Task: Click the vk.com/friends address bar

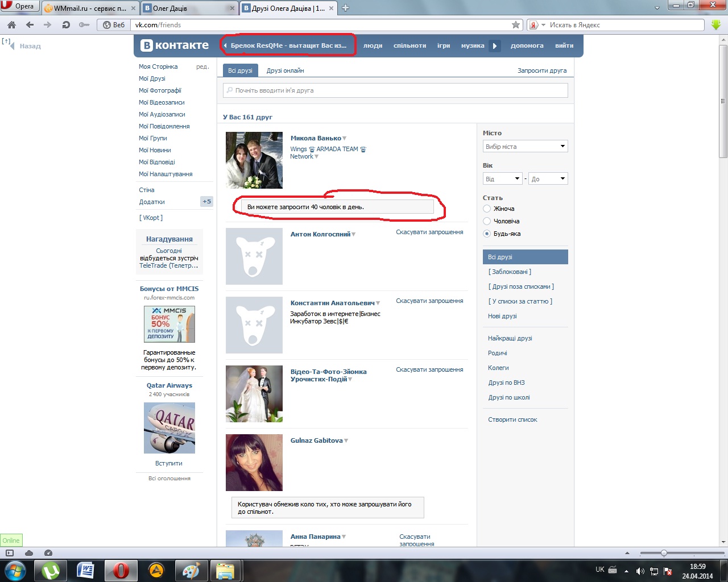Action: (321, 25)
